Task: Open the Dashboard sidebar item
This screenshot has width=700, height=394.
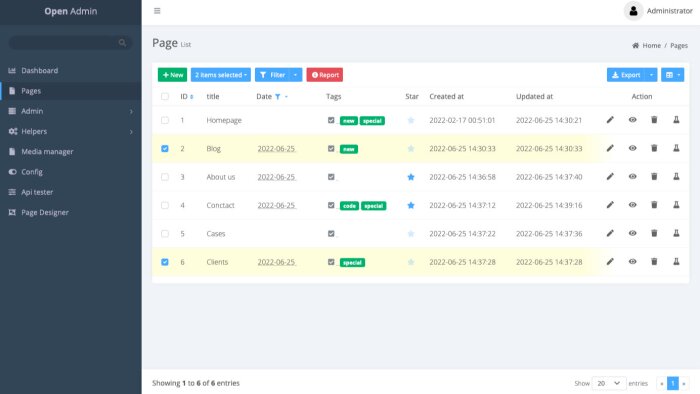Action: [71, 71]
